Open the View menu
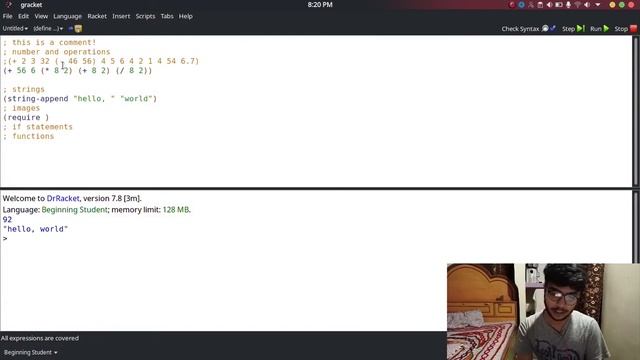 coord(41,16)
